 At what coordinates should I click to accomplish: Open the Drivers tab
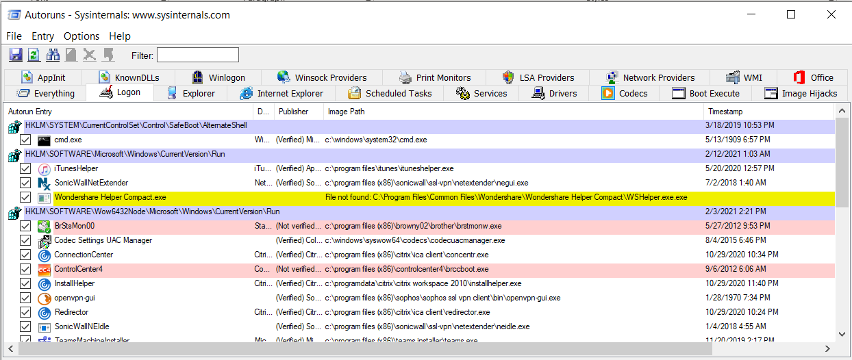pos(555,93)
